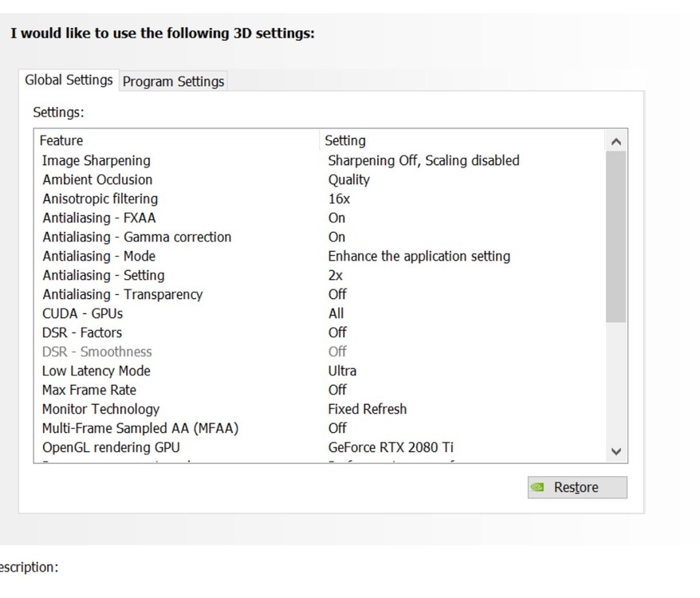The height and width of the screenshot is (598, 700).
Task: Click the Antialiasing - Transparency row
Action: 122,294
